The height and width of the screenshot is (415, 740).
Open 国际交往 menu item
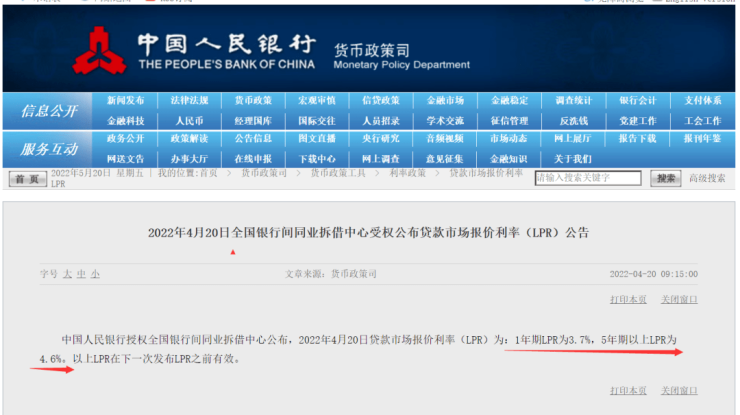[x=317, y=121]
